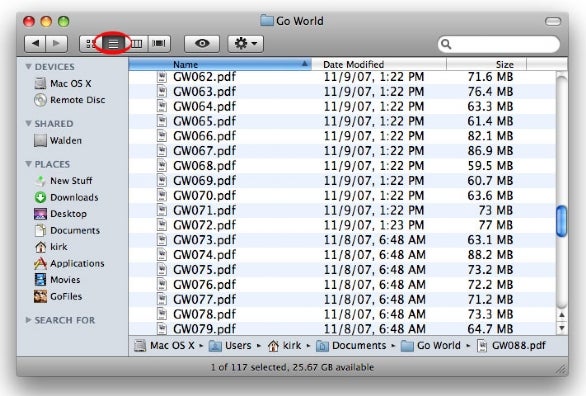
Task: Jump to Go World in the path bar
Action: coord(431,346)
